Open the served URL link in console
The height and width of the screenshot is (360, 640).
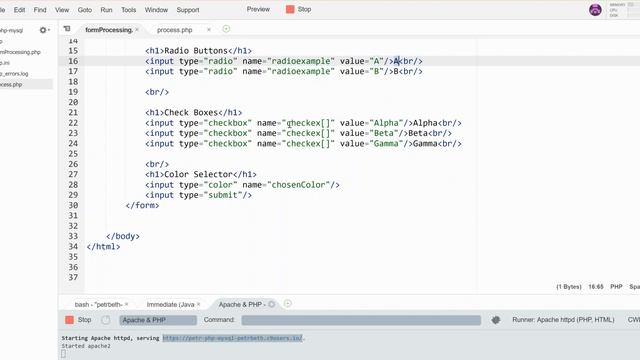pos(233,338)
